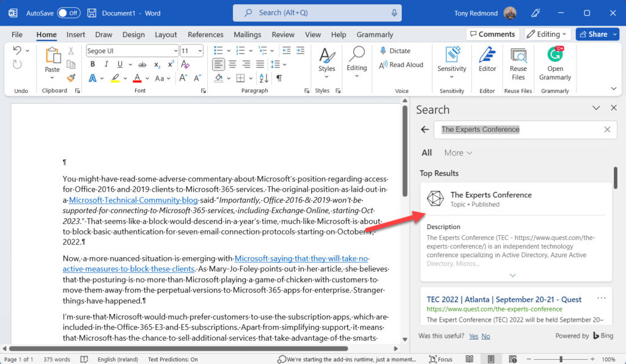This screenshot has width=626, height=364.
Task: Collapse the ribbon with the chevron
Action: click(614, 89)
